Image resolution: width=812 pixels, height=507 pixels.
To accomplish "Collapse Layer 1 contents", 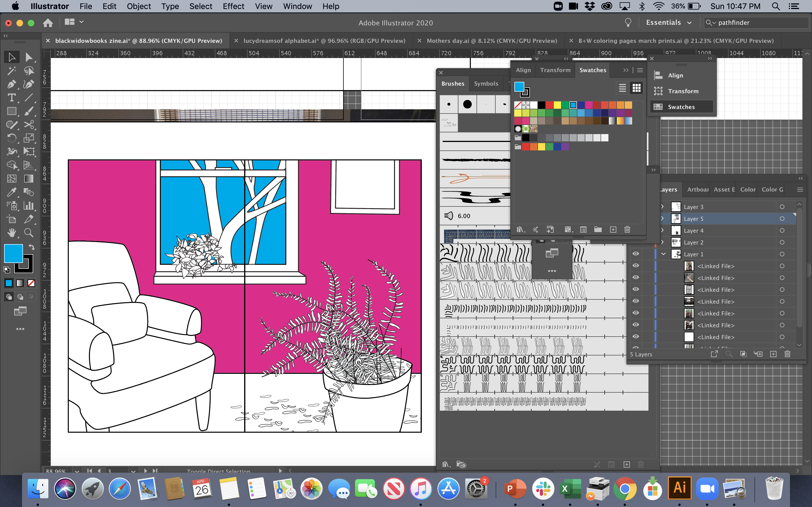I will click(663, 254).
